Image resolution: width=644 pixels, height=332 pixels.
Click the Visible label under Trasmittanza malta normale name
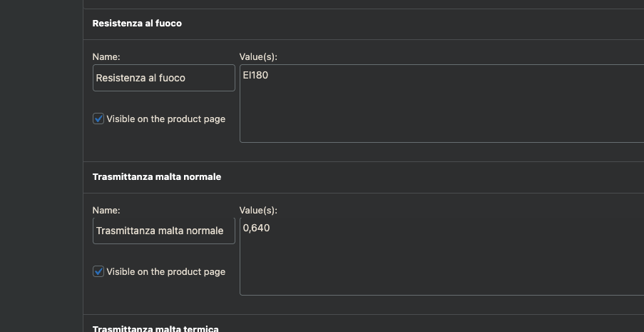(166, 271)
